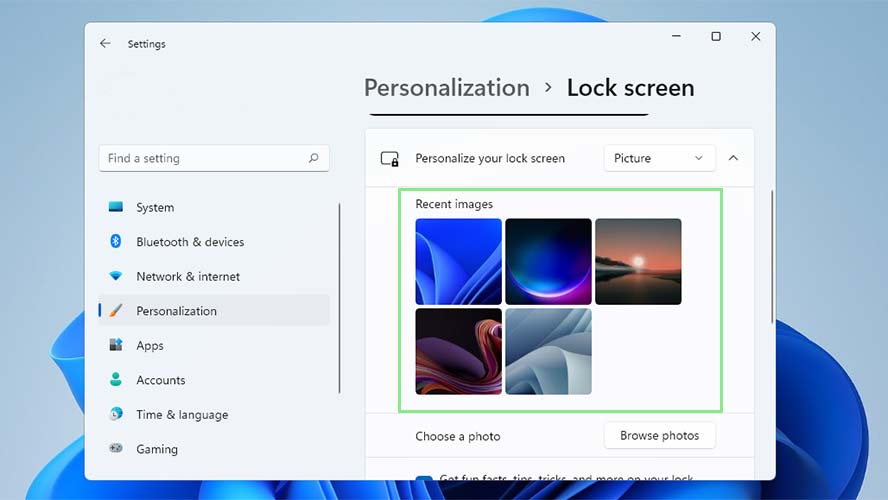Click the Network wifi icon
Image resolution: width=888 pixels, height=500 pixels.
point(116,276)
